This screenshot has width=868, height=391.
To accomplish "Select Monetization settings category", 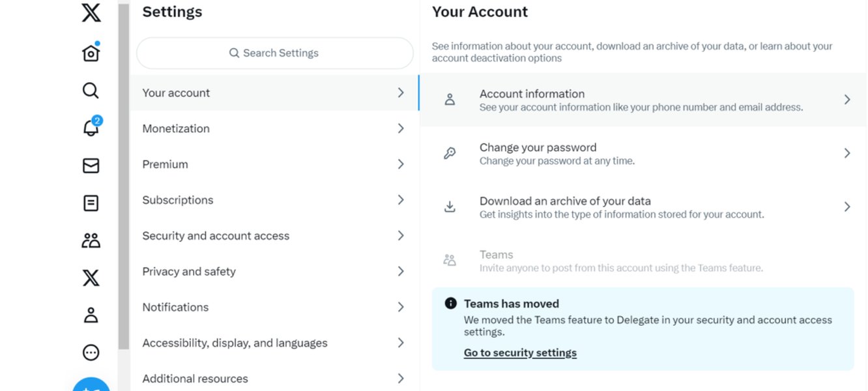I will (x=274, y=128).
